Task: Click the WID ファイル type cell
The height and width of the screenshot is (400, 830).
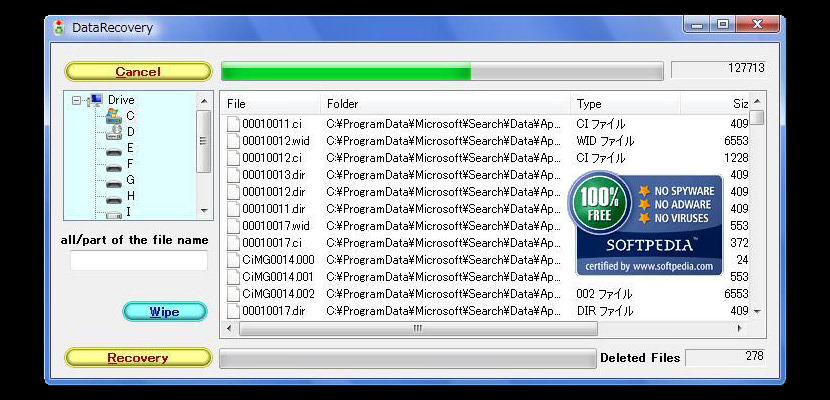Action: click(605, 141)
